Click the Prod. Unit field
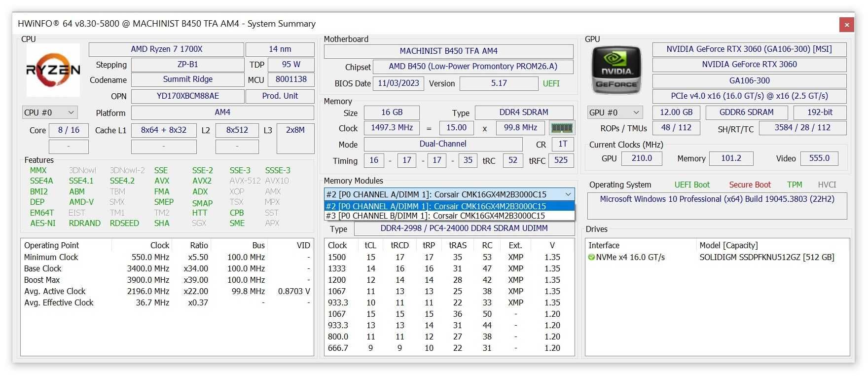868x376 pixels. pyautogui.click(x=280, y=96)
